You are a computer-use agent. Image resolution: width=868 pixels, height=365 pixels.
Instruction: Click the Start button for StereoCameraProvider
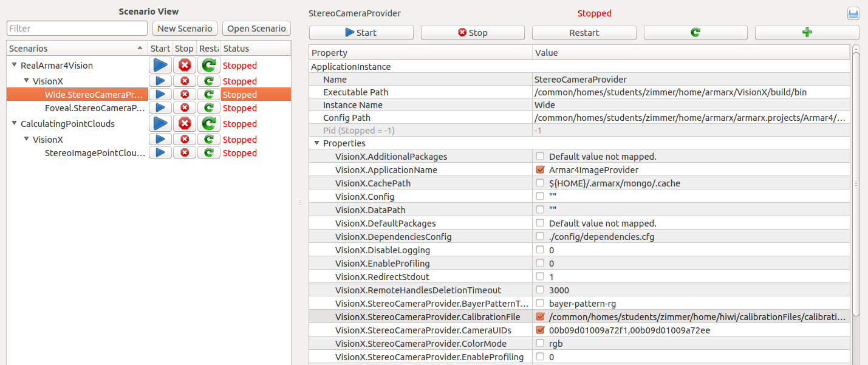[361, 33]
